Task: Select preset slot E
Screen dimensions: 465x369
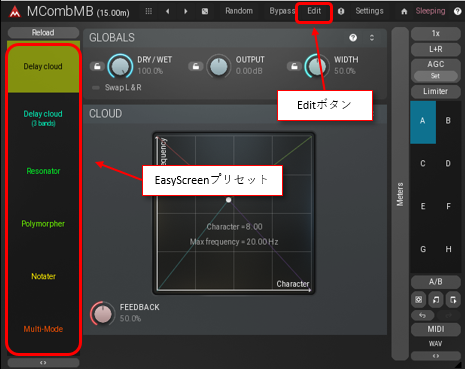Action: (423, 206)
